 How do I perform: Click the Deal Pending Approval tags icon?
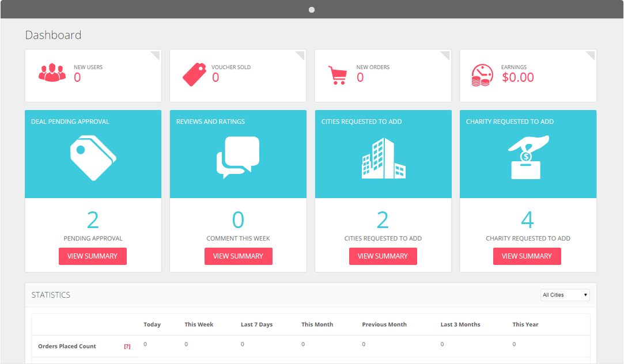(x=93, y=157)
